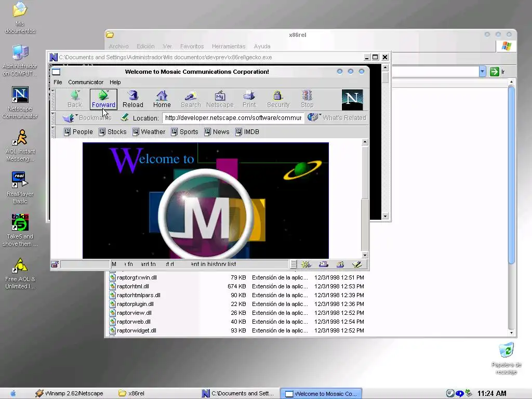Collapse the navigation toolbar handle

[53, 100]
